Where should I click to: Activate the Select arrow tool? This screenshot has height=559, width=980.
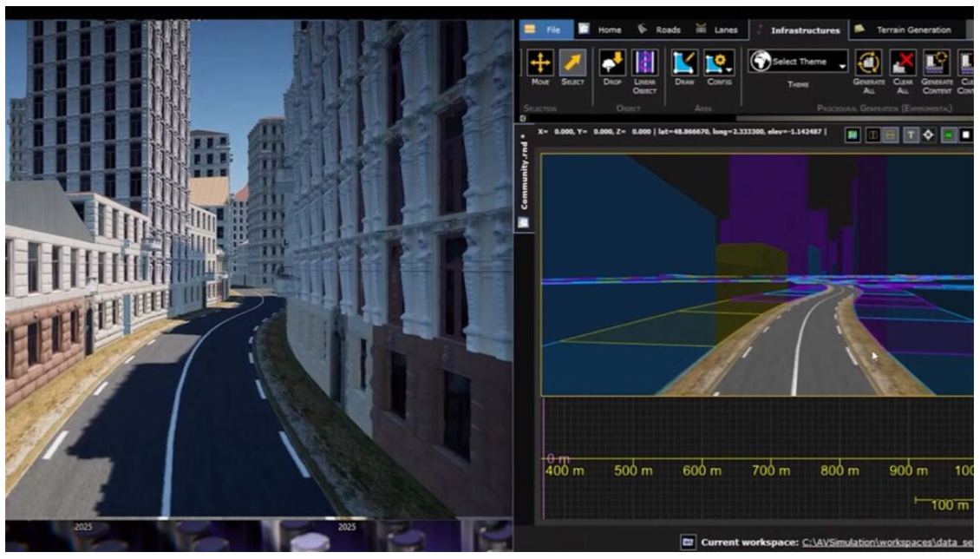tap(573, 63)
